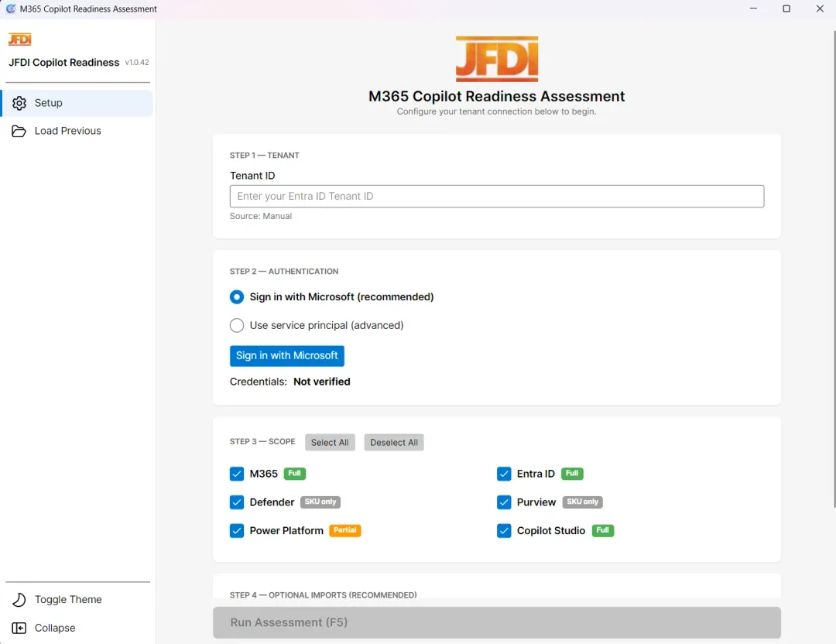Click the Collapse sidebar arrow icon

19,628
